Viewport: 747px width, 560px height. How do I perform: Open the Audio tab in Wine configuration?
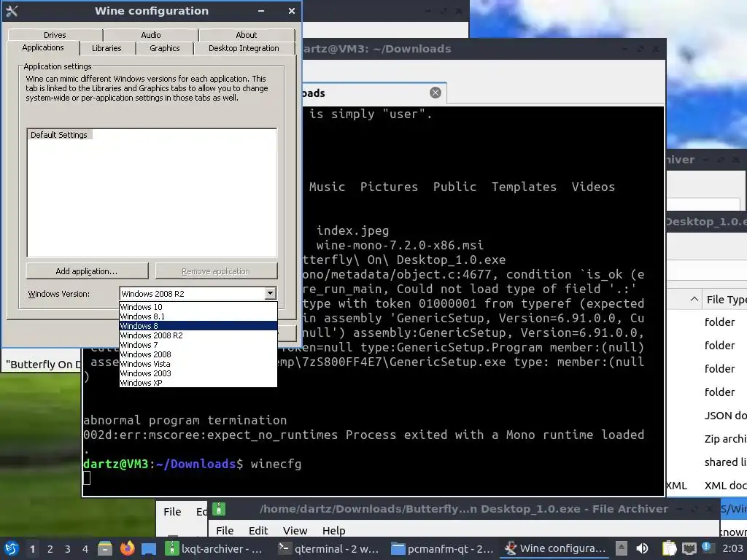pyautogui.click(x=151, y=35)
